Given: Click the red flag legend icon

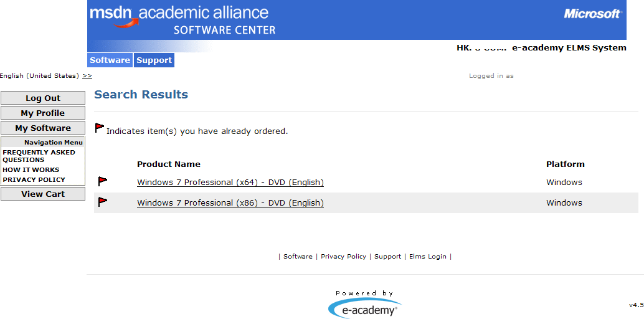Looking at the screenshot, I should coord(100,128).
